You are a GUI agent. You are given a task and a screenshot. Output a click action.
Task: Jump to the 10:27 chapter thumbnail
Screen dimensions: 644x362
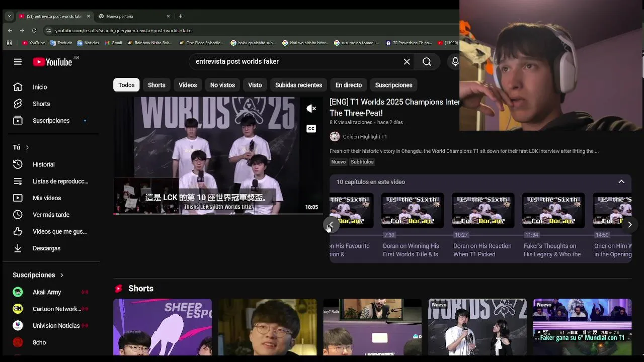pyautogui.click(x=483, y=211)
